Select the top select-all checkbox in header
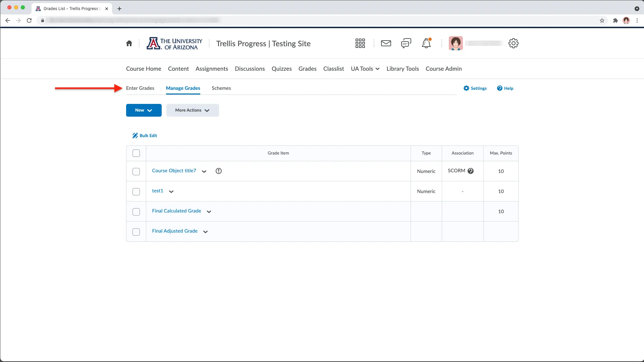 coord(136,153)
